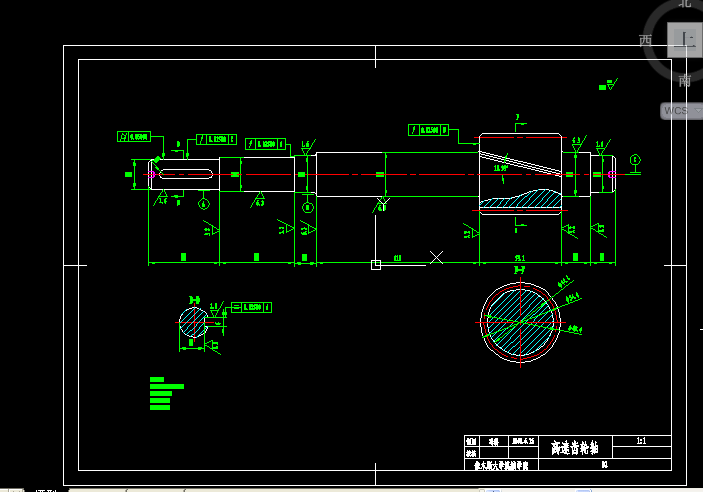Click the hatched partial section on gear body
Screen dimensions: 703x492
521,199
